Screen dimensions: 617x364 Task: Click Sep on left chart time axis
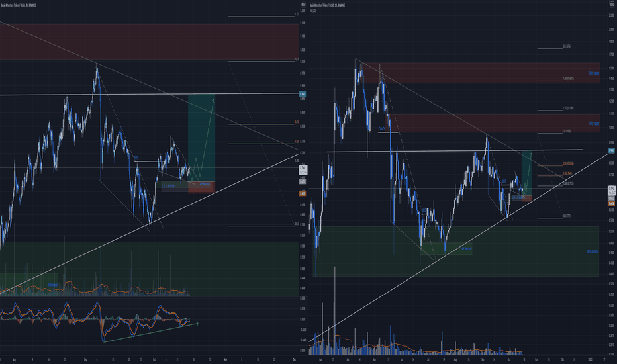coord(85,359)
